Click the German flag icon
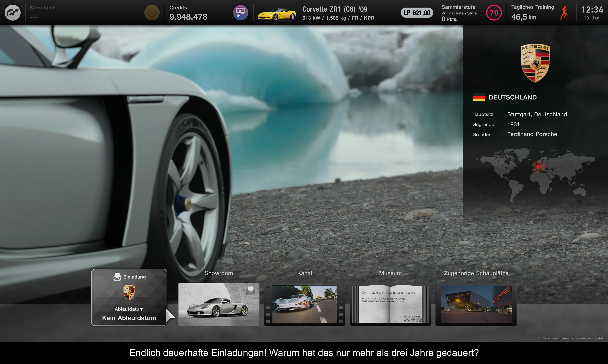The image size is (608, 364). pos(479,97)
